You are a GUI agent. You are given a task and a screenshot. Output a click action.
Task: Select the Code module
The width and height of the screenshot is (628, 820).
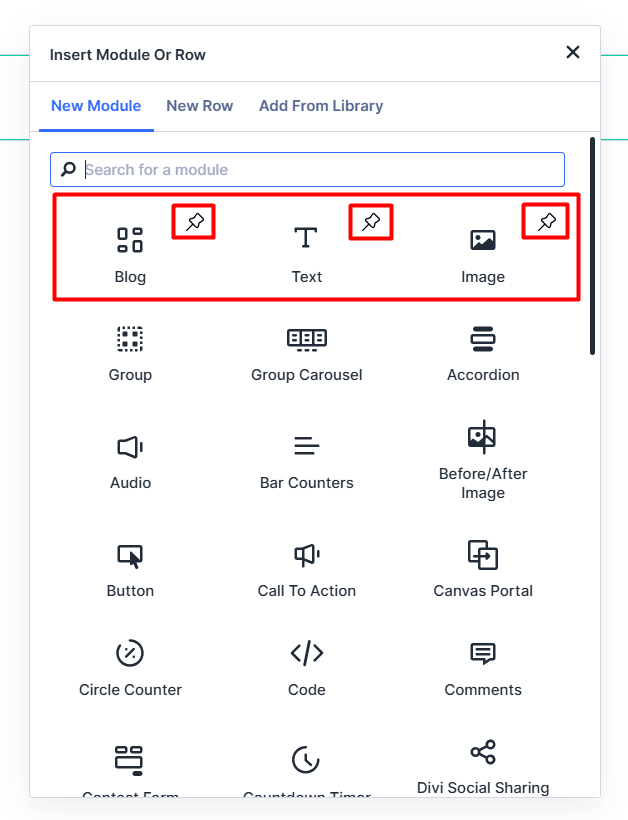pyautogui.click(x=306, y=667)
